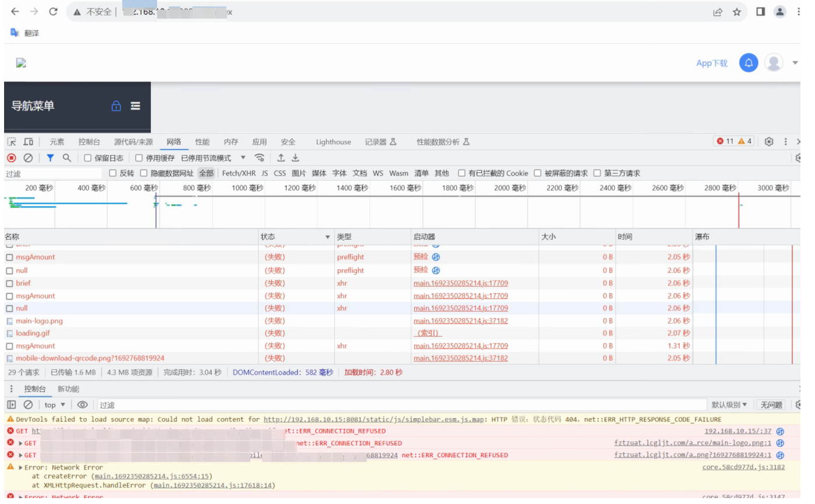Show the console sidebar icon
Screen dimensions: 815x504
coord(11,404)
